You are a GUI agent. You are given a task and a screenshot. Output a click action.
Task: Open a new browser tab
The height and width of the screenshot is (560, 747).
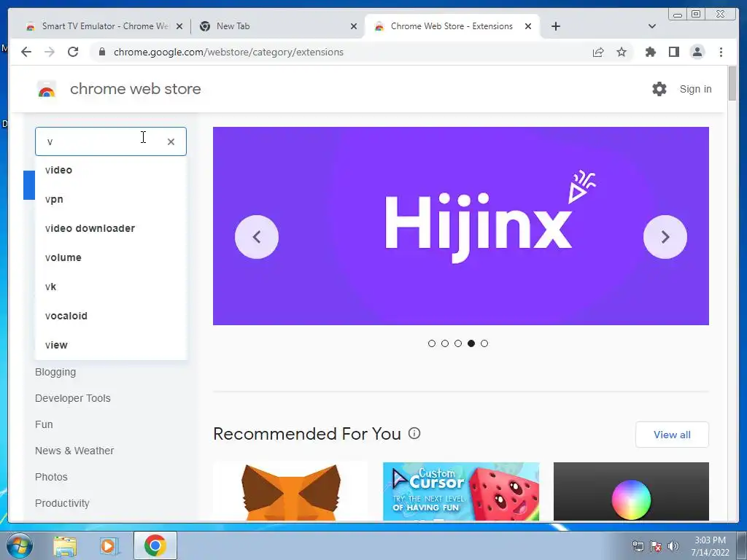coord(555,26)
